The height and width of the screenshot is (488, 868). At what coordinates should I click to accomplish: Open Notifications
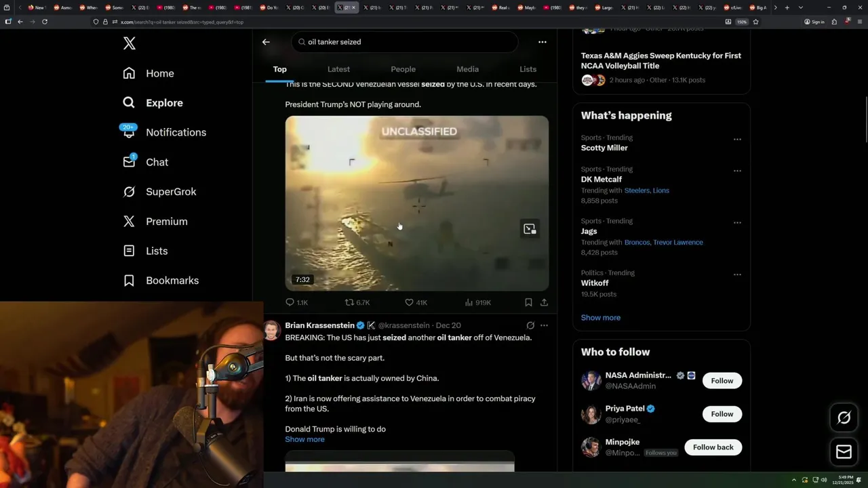pyautogui.click(x=163, y=132)
